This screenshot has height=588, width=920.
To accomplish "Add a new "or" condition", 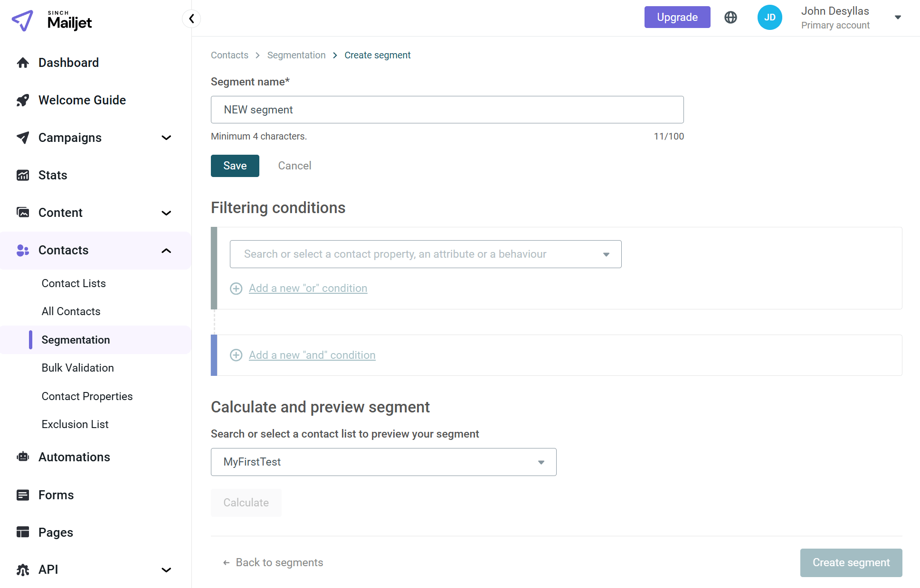I will (308, 288).
